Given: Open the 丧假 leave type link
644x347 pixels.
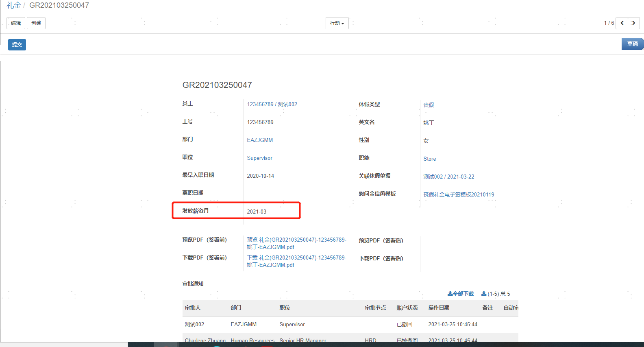Looking at the screenshot, I should point(429,105).
